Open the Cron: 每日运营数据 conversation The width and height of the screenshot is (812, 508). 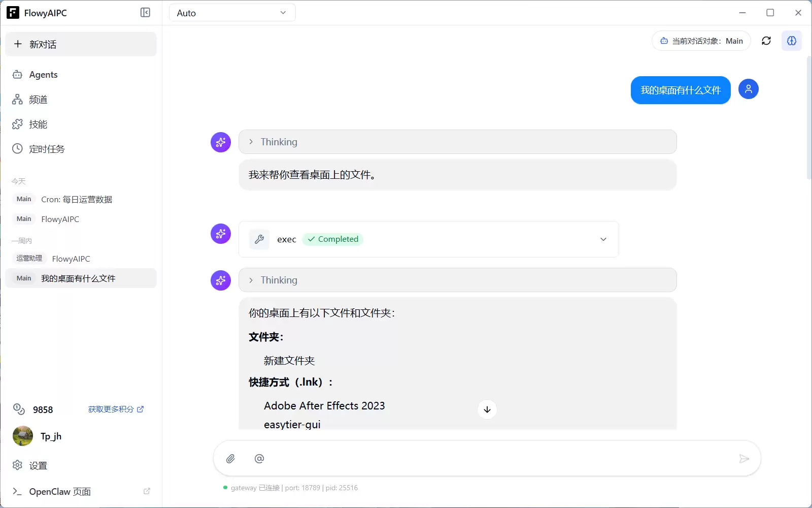(77, 200)
